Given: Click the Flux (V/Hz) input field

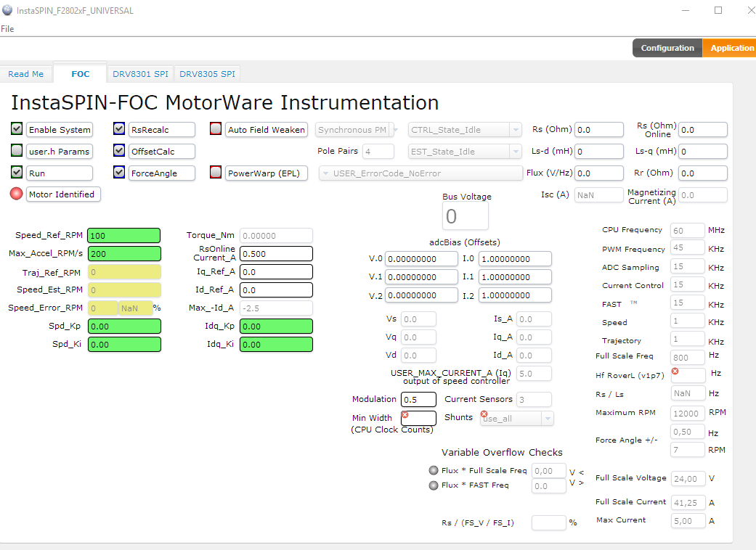Looking at the screenshot, I should 599,173.
